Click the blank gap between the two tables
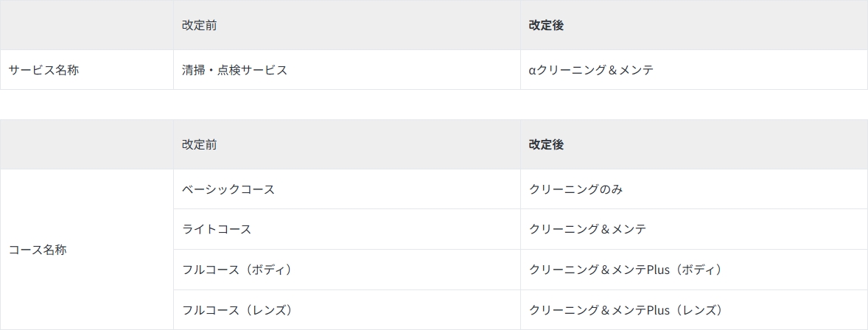This screenshot has width=868, height=330. (x=434, y=105)
